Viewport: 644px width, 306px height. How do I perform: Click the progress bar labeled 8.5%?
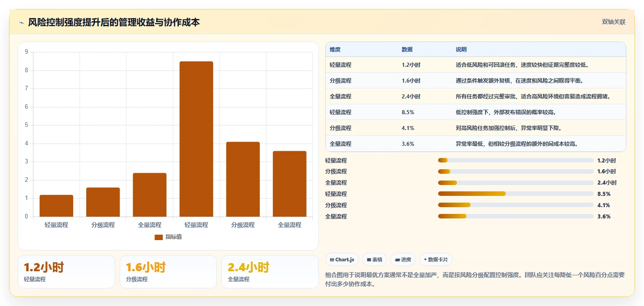[516, 194]
